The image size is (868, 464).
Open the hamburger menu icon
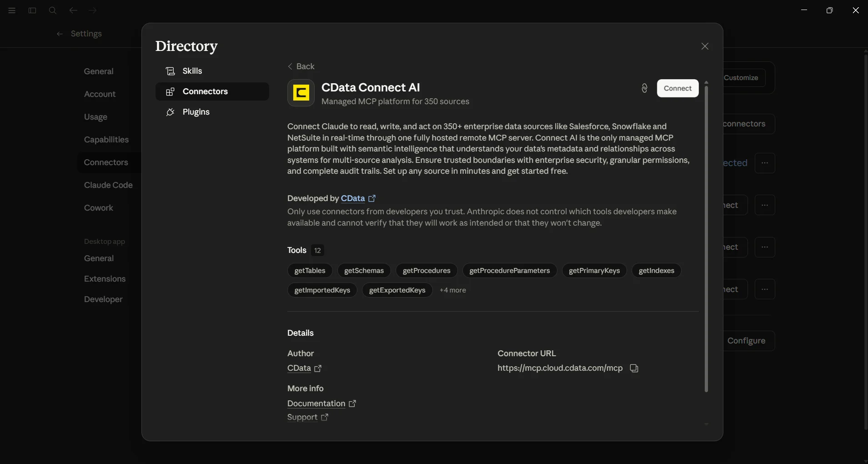pos(12,10)
